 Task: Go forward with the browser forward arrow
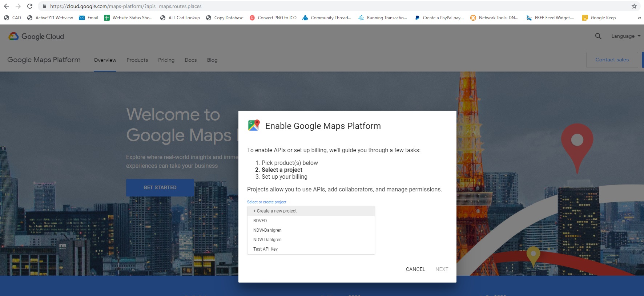[x=18, y=6]
